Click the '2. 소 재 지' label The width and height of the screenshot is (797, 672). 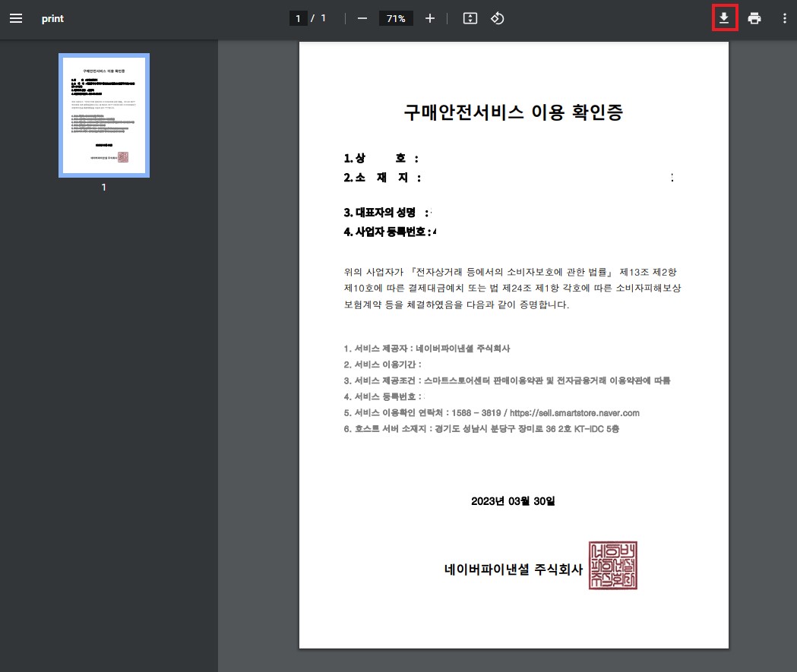coord(381,178)
